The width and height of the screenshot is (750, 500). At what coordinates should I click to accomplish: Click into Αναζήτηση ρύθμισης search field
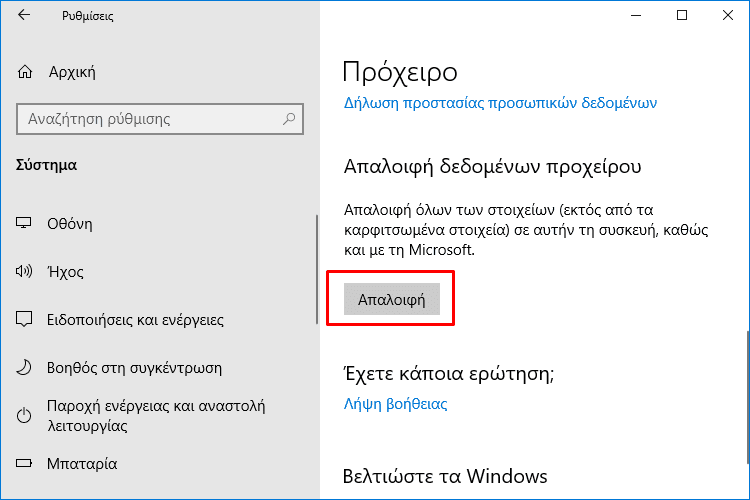160,119
